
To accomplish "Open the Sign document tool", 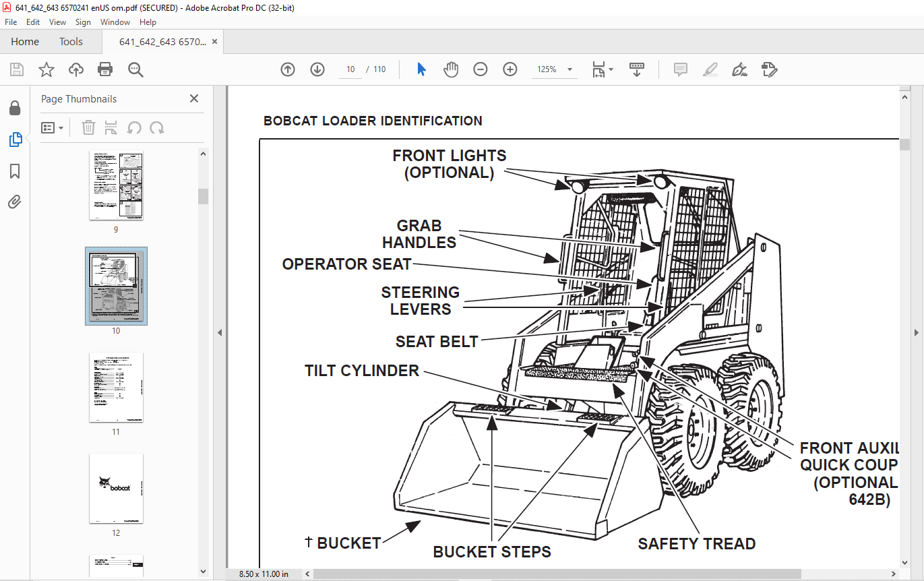I will pyautogui.click(x=740, y=69).
